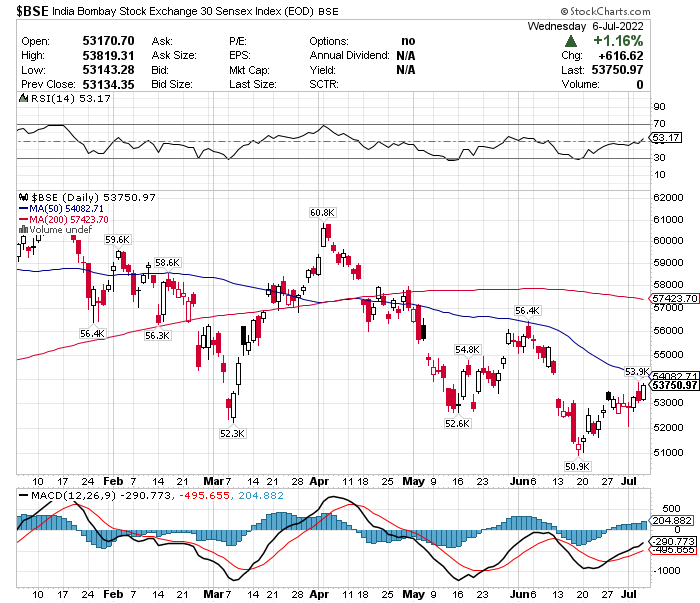This screenshot has height=603, width=700.
Task: Click the 56.4K high label in early June
Action: (527, 310)
